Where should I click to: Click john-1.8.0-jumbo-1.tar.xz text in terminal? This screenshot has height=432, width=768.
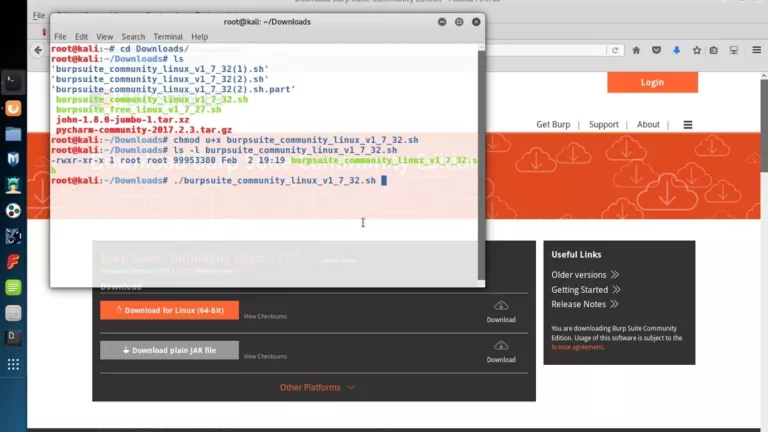[x=122, y=120]
